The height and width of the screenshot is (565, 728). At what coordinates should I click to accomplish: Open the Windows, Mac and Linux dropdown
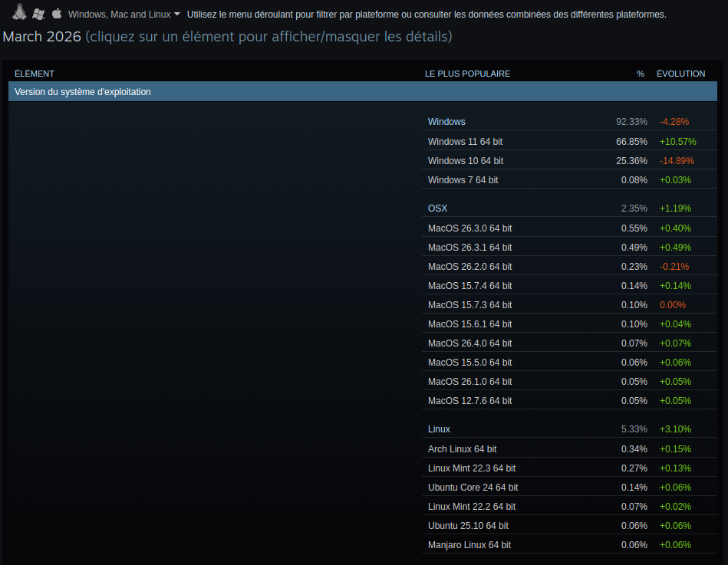coord(124,15)
